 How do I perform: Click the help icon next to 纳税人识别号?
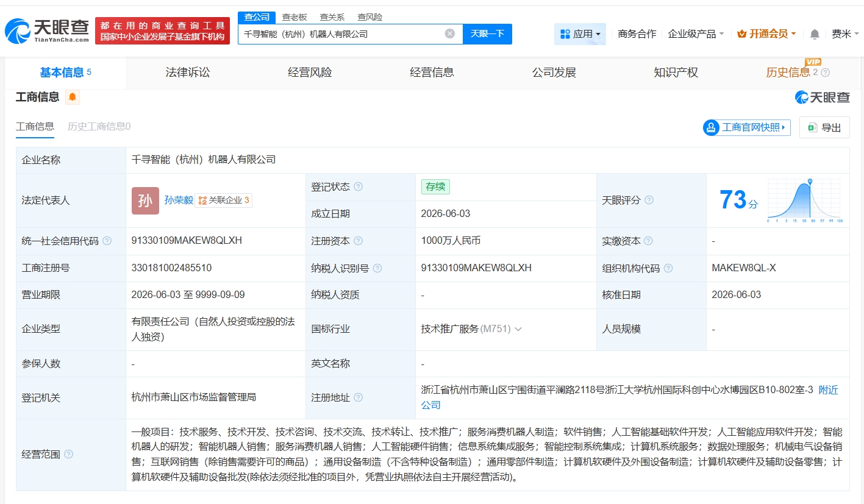(377, 268)
